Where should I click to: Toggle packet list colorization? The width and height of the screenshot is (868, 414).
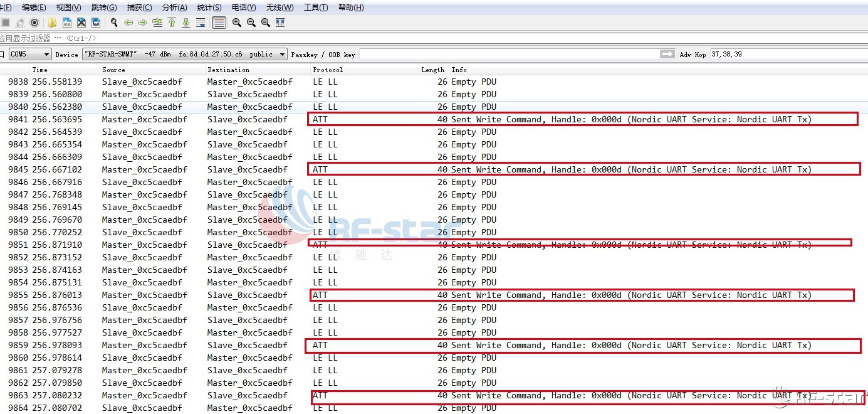[x=219, y=23]
